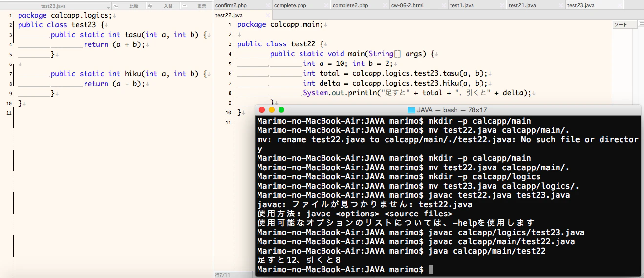Screen dimensions: 644x278
Task: Click the tasu method declaration line
Action: 130,35
